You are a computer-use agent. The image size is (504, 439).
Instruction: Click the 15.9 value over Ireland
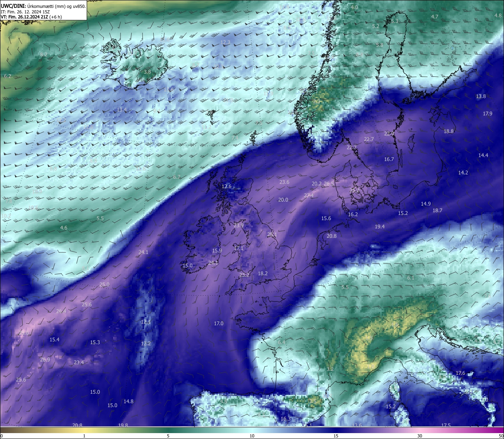tap(217, 251)
